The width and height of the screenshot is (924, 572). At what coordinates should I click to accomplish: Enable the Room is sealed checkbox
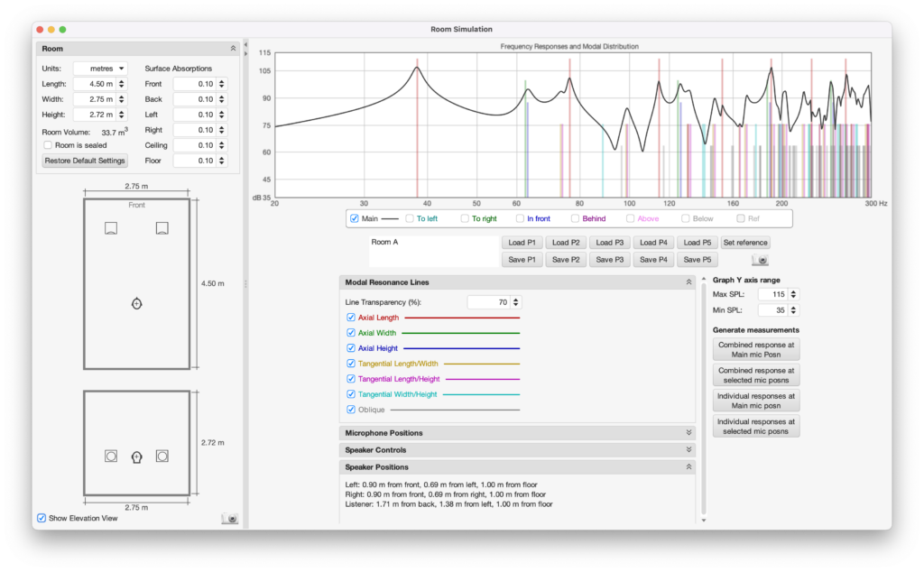tap(48, 145)
